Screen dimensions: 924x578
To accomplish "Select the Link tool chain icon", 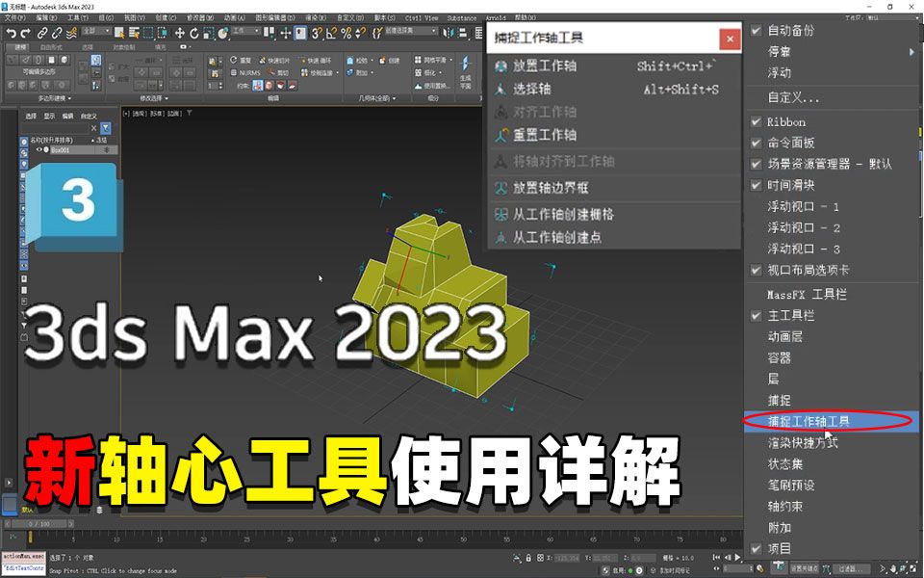I will [41, 33].
